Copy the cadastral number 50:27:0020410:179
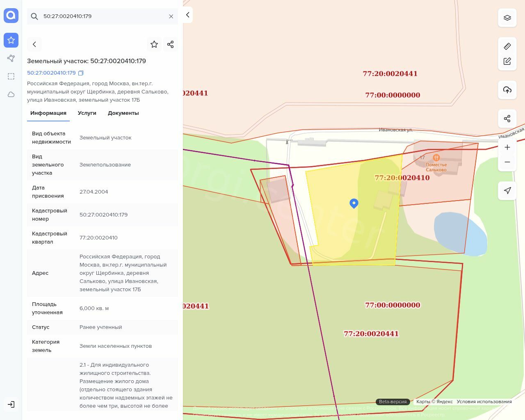Image resolution: width=525 pixels, height=420 pixels. tap(81, 73)
